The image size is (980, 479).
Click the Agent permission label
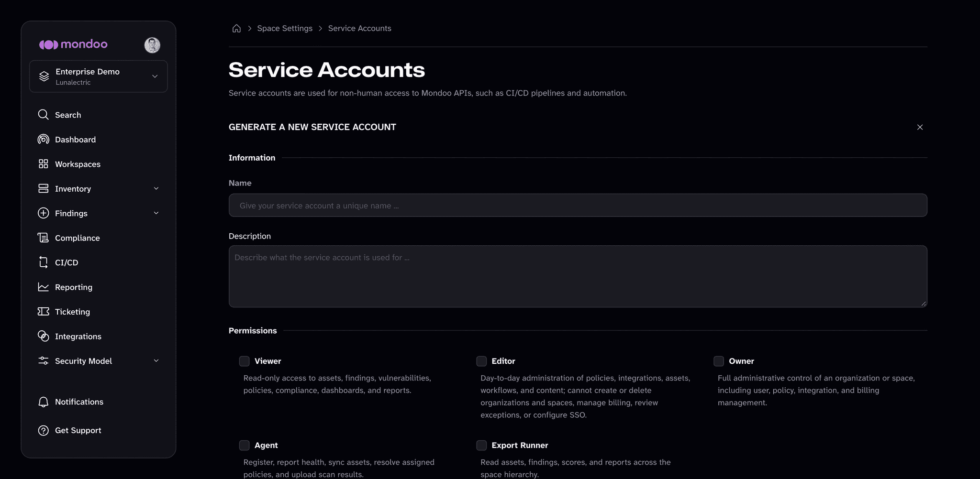pyautogui.click(x=266, y=445)
